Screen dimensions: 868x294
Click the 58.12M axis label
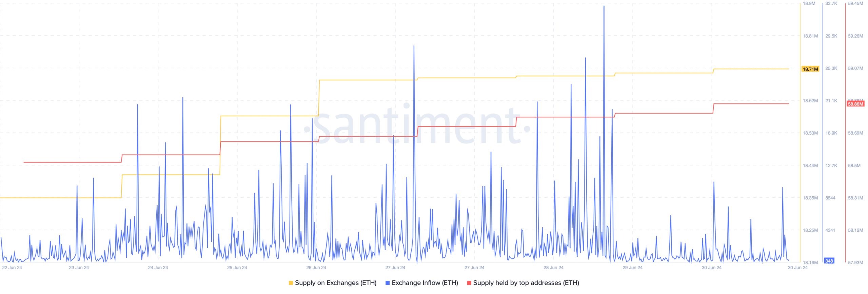tap(855, 231)
